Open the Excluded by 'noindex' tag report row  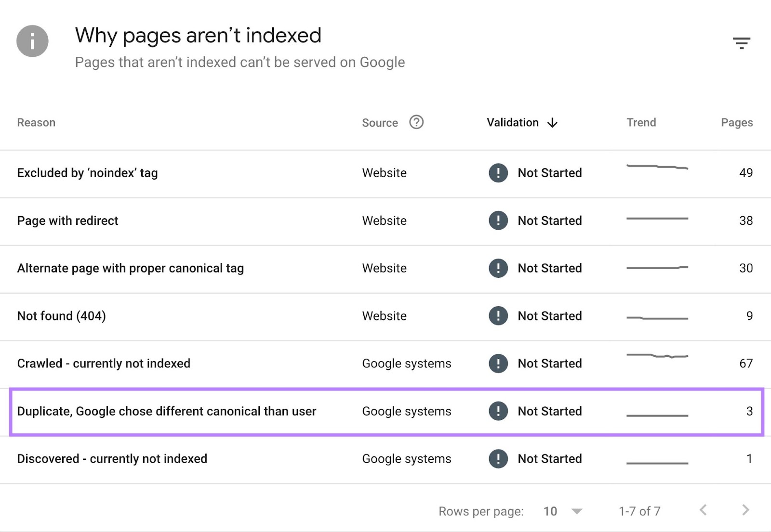coord(87,173)
